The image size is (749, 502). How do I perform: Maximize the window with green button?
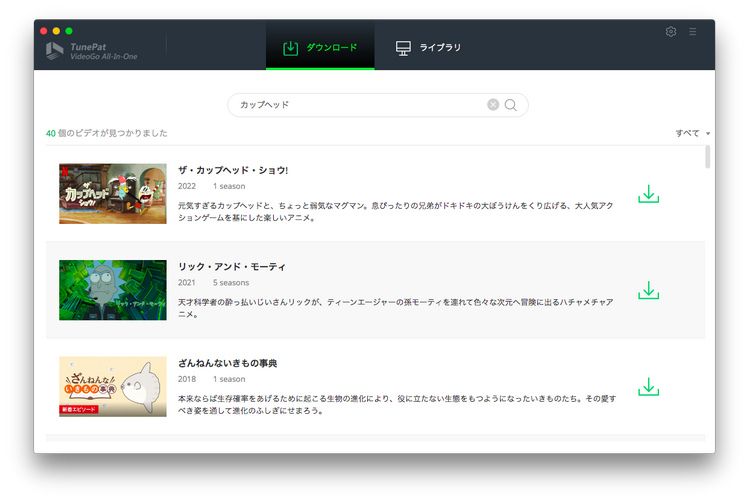69,31
